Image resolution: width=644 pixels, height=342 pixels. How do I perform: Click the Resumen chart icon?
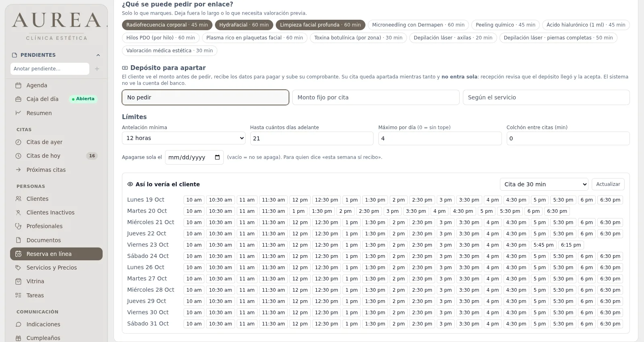coord(18,113)
